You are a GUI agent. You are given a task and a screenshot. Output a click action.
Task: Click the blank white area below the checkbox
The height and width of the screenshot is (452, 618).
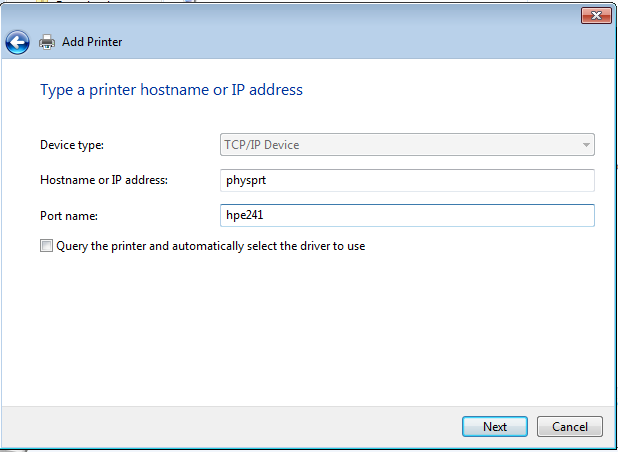click(300, 330)
